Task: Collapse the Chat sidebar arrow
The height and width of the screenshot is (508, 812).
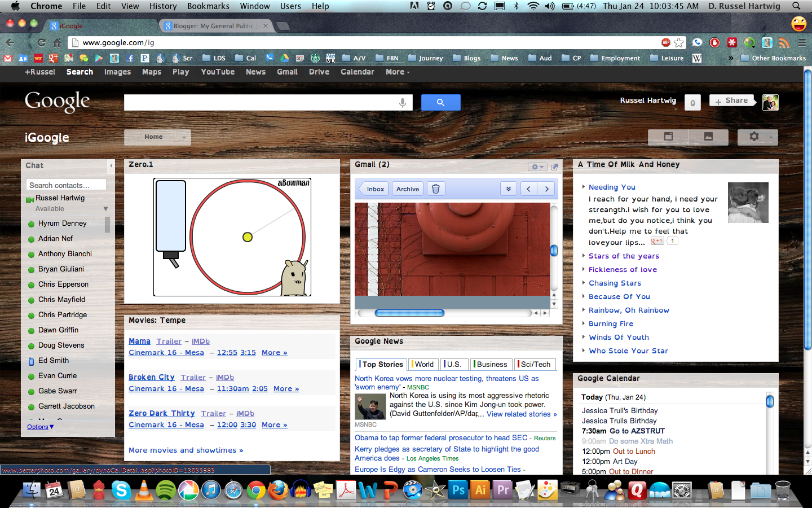Action: pyautogui.click(x=111, y=166)
